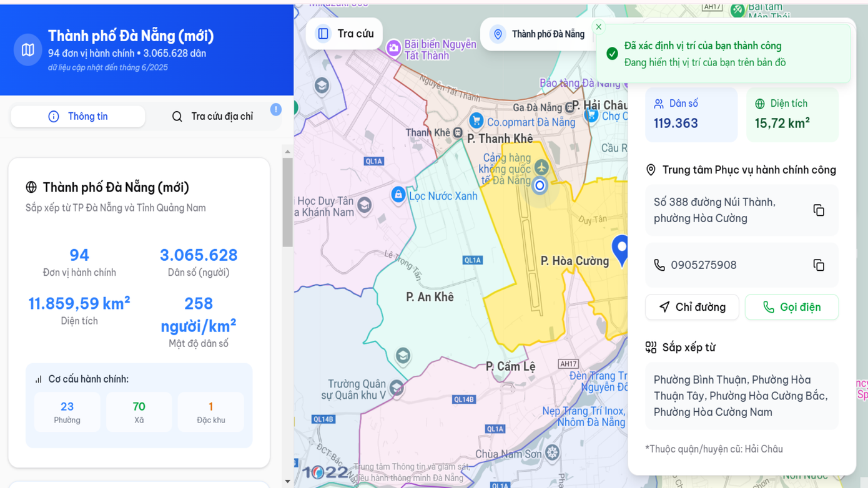Click the Lọc Nước Xanh map marker
The width and height of the screenshot is (868, 488).
398,195
